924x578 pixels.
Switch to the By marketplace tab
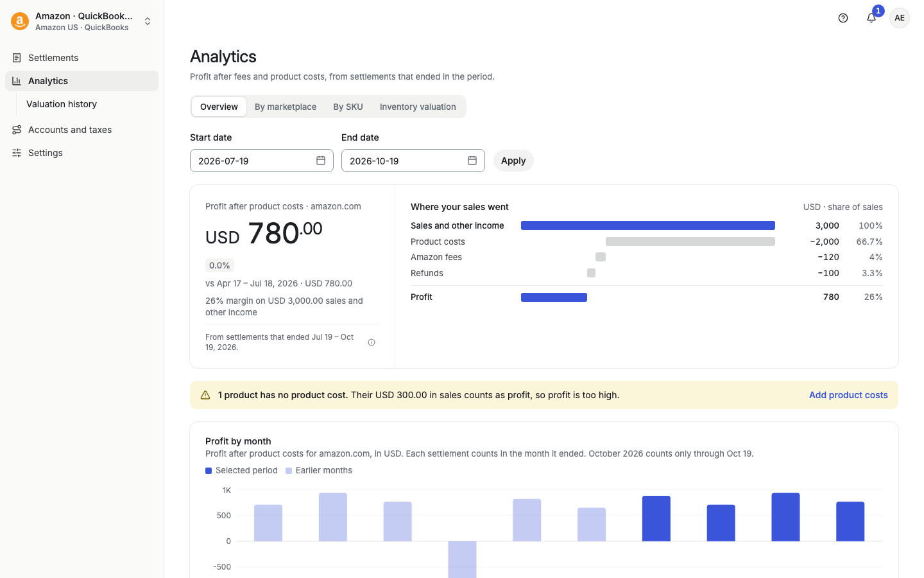(286, 107)
